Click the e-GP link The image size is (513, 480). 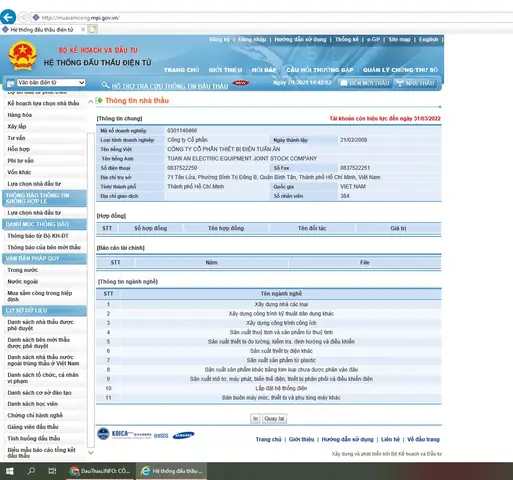pos(373,39)
